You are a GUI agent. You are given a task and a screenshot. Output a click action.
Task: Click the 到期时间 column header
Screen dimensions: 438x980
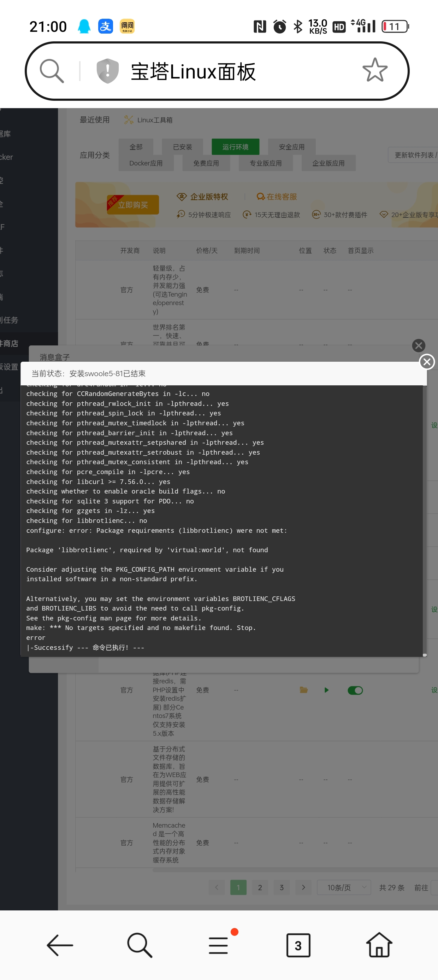pos(247,251)
